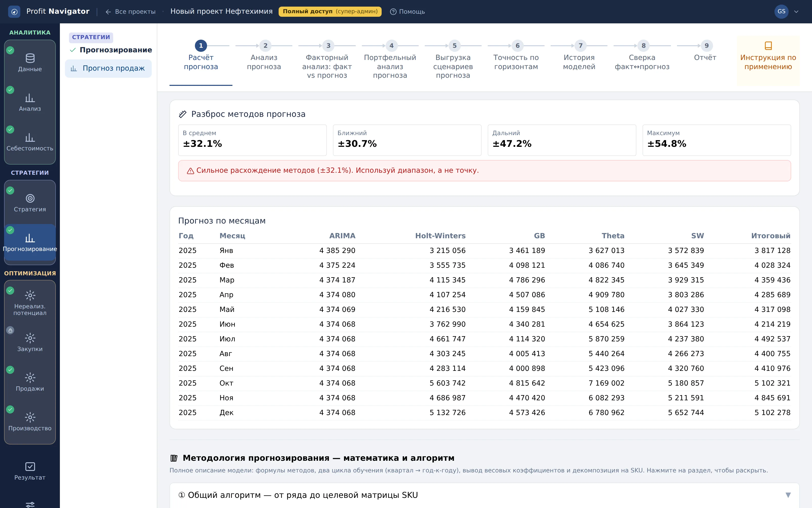Open the Данные sidebar section
Image resolution: width=812 pixels, height=508 pixels.
pyautogui.click(x=30, y=62)
